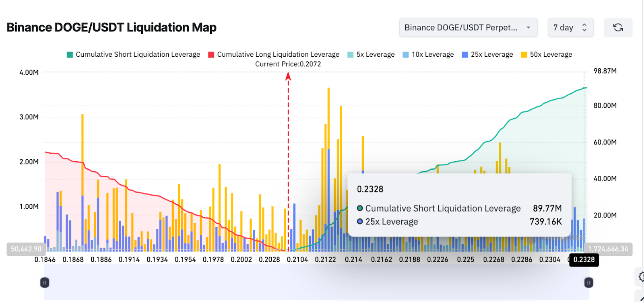Click the light blue 10x Leverage legend marker
Image resolution: width=644 pixels, height=302 pixels.
[405, 55]
